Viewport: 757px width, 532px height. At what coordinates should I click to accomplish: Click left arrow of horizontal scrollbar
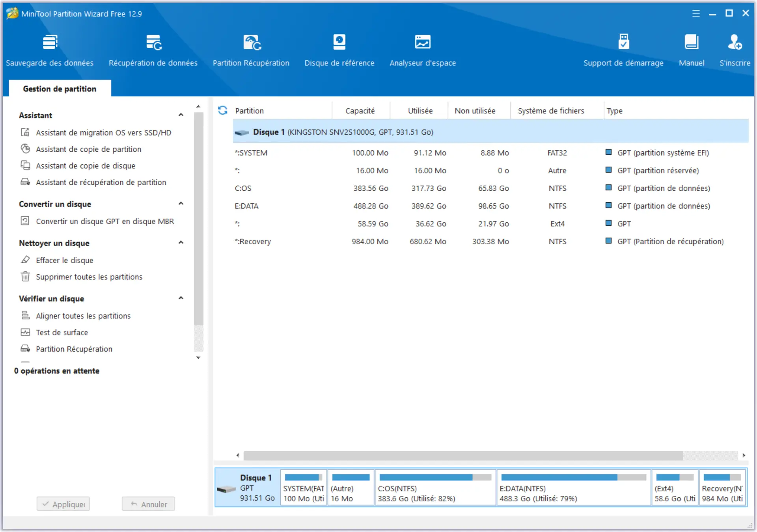click(238, 456)
